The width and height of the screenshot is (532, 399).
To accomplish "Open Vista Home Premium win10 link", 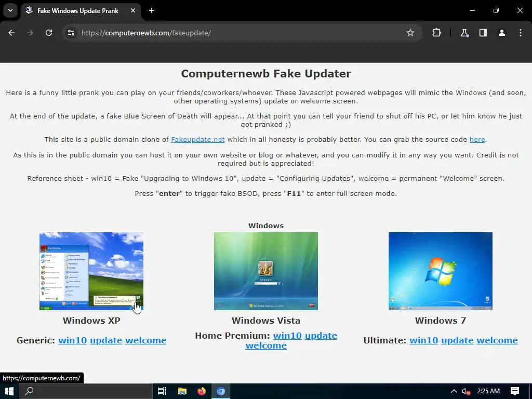I will tap(287, 336).
